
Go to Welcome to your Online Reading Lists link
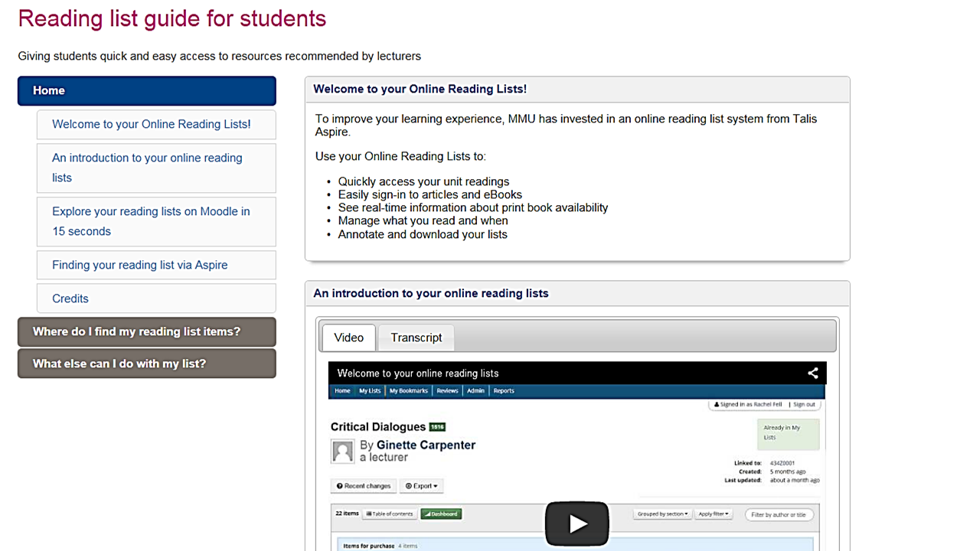pos(151,124)
